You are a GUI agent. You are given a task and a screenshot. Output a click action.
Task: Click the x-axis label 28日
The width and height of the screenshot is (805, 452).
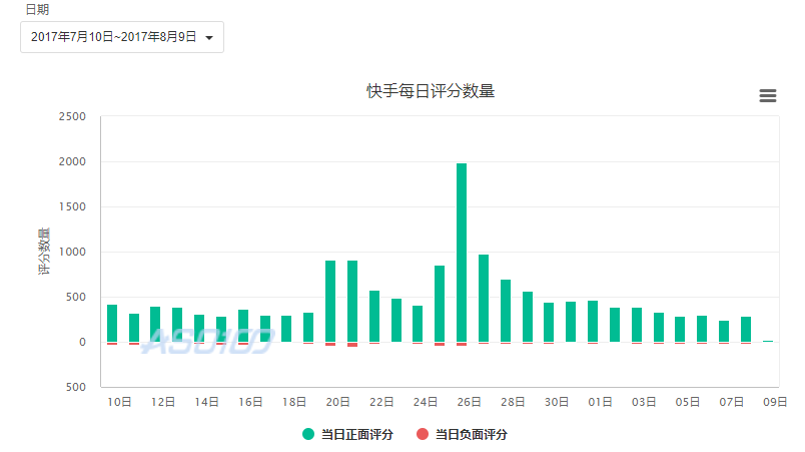[x=513, y=402]
